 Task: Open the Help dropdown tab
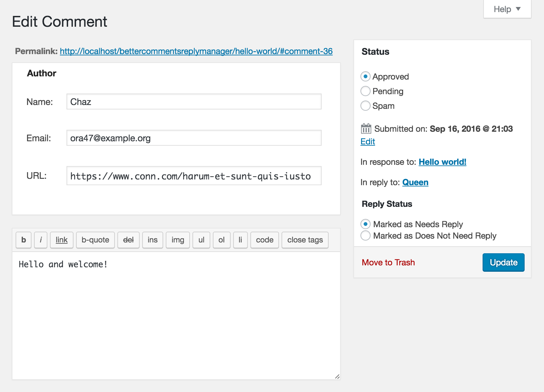pyautogui.click(x=507, y=9)
